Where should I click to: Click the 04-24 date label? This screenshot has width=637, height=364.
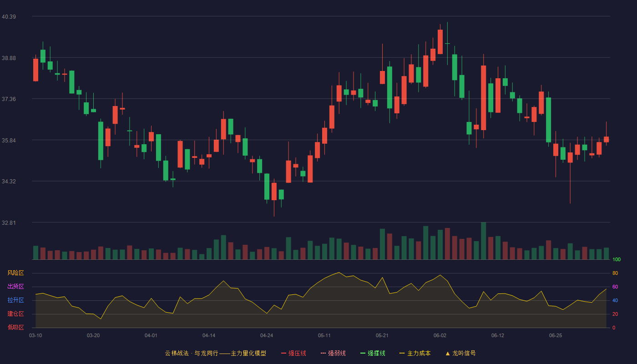pyautogui.click(x=267, y=335)
